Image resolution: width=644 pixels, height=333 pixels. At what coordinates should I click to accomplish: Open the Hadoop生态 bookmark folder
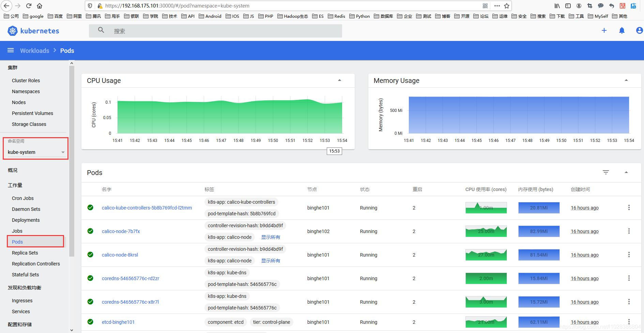(293, 16)
